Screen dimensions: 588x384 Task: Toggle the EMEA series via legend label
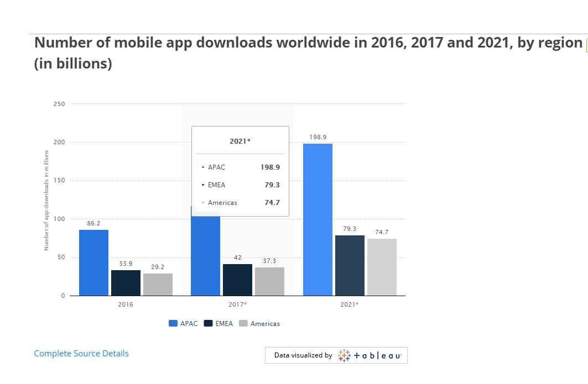pos(224,323)
